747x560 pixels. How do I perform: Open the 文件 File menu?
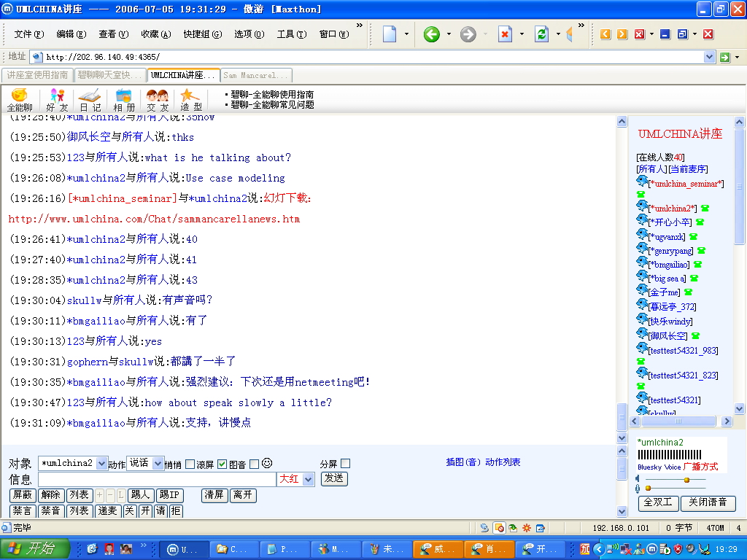click(28, 34)
